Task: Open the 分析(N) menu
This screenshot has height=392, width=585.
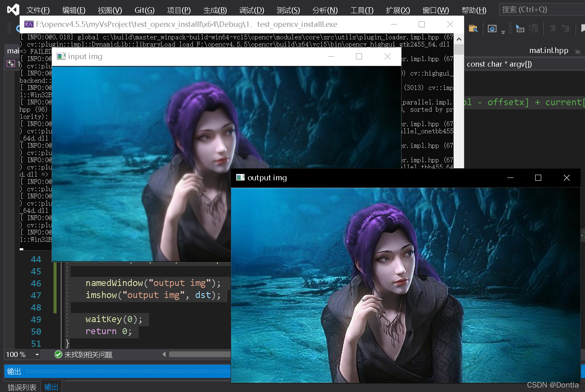Action: [x=325, y=10]
